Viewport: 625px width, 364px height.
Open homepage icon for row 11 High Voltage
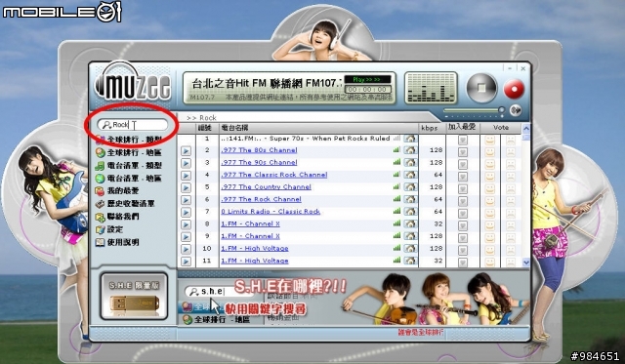[x=410, y=261]
